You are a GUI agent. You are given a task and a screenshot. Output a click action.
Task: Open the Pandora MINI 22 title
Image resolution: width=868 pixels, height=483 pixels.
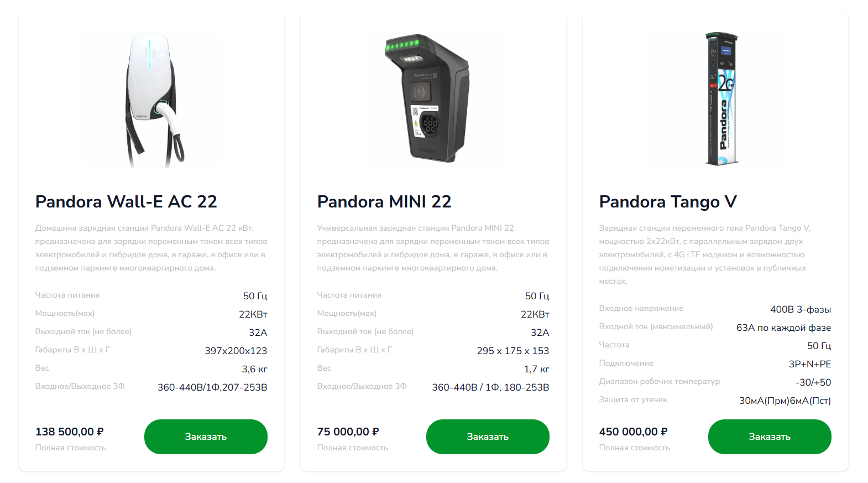point(384,201)
